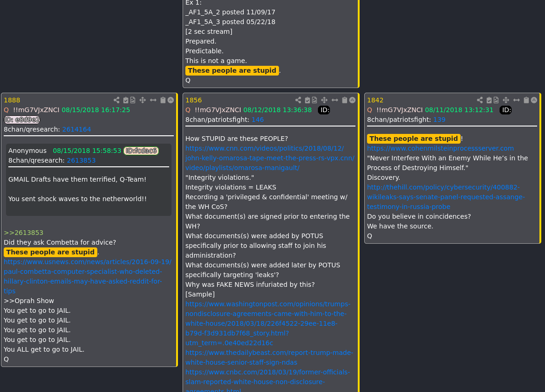Click clipboard-check icon on post 1856
The height and width of the screenshot is (392, 545).
point(308,100)
